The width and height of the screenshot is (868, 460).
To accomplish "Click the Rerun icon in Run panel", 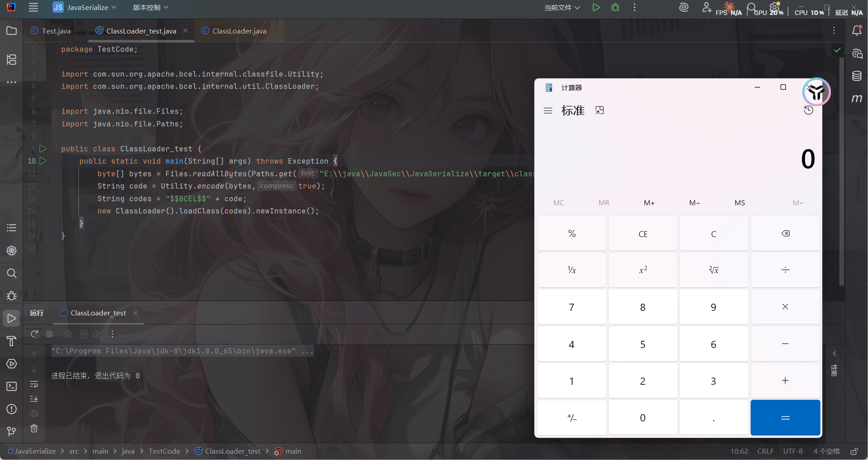I will (x=34, y=334).
